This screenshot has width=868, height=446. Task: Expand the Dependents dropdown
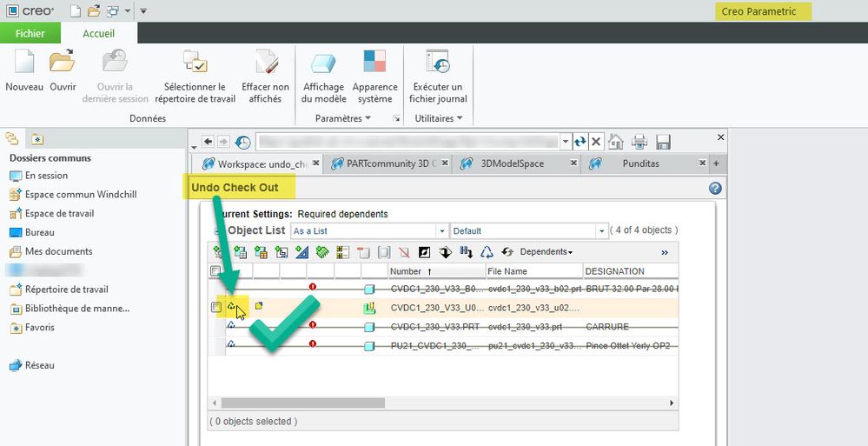click(546, 252)
